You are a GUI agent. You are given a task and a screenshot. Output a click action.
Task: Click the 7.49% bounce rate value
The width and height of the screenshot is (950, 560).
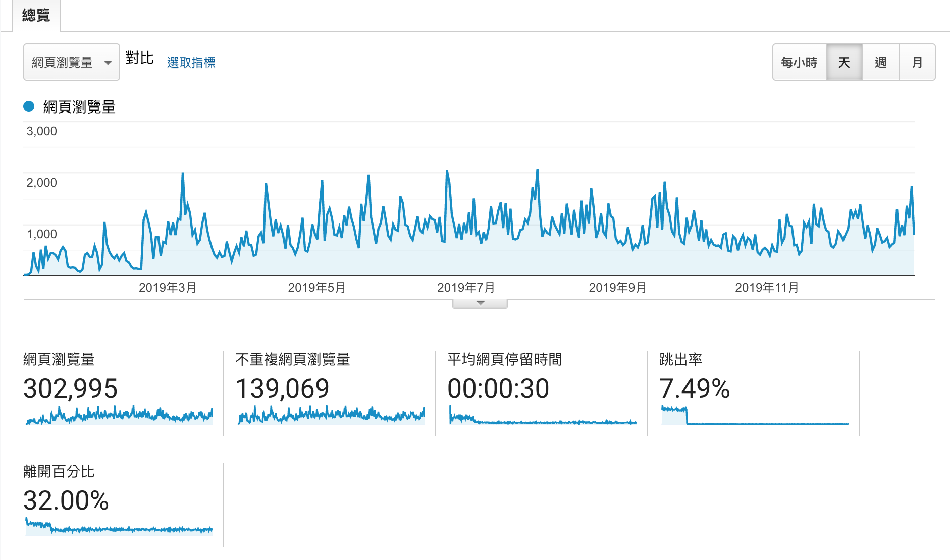(x=694, y=388)
